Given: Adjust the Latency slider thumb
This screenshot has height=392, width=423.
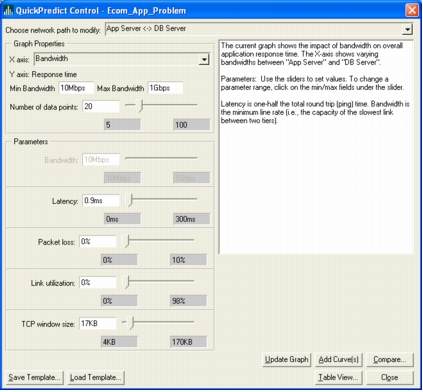Looking at the screenshot, I should 130,200.
